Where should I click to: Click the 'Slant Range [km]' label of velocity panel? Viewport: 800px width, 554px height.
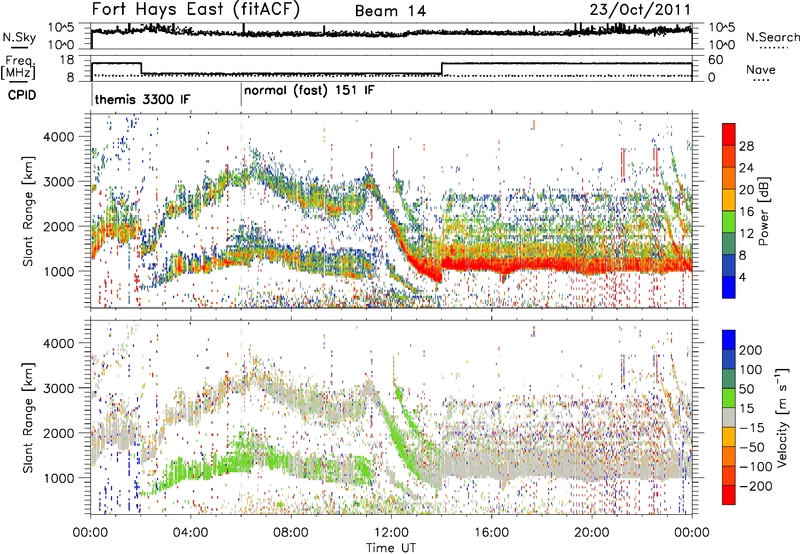28,418
